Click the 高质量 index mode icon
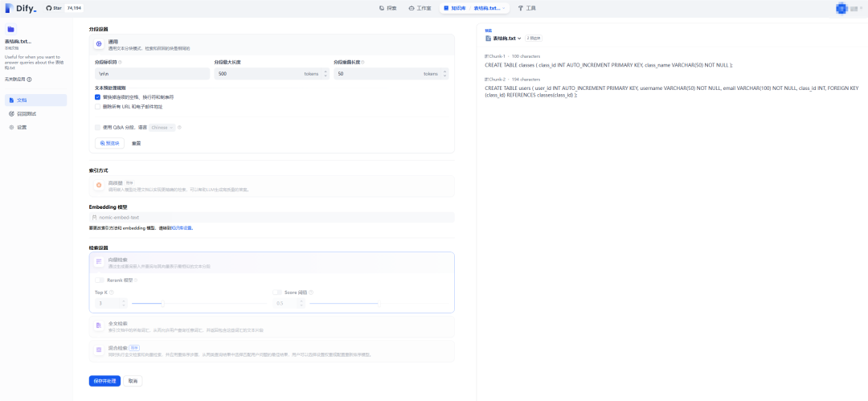Image resolution: width=868 pixels, height=401 pixels. click(99, 185)
